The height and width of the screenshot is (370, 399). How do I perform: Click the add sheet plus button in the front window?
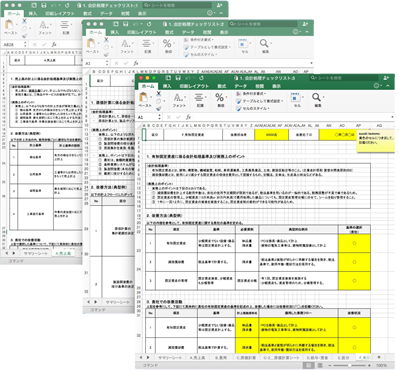tap(379, 357)
